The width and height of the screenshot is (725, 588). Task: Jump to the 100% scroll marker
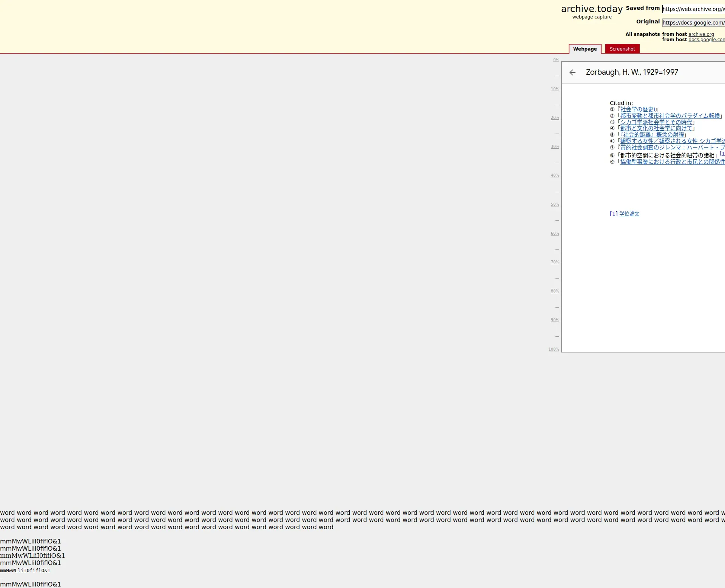pyautogui.click(x=554, y=349)
